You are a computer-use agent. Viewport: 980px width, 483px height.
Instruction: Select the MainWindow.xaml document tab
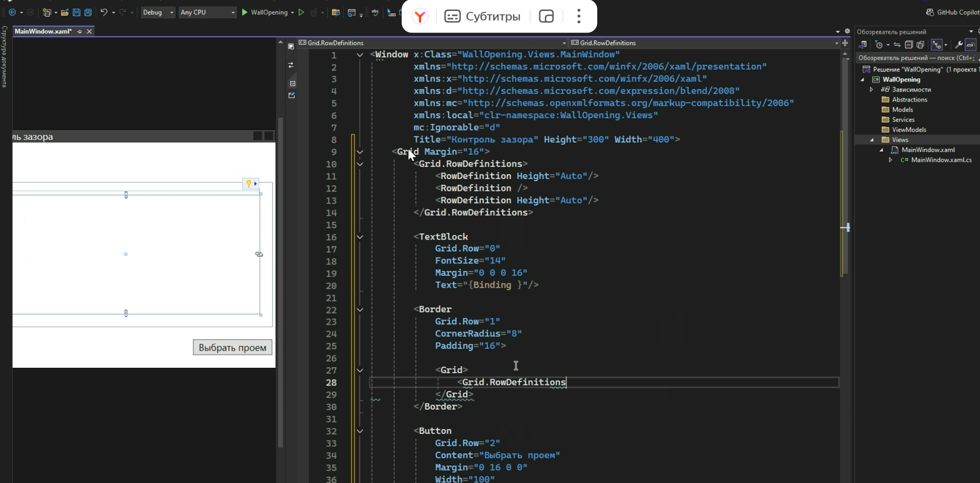point(43,31)
